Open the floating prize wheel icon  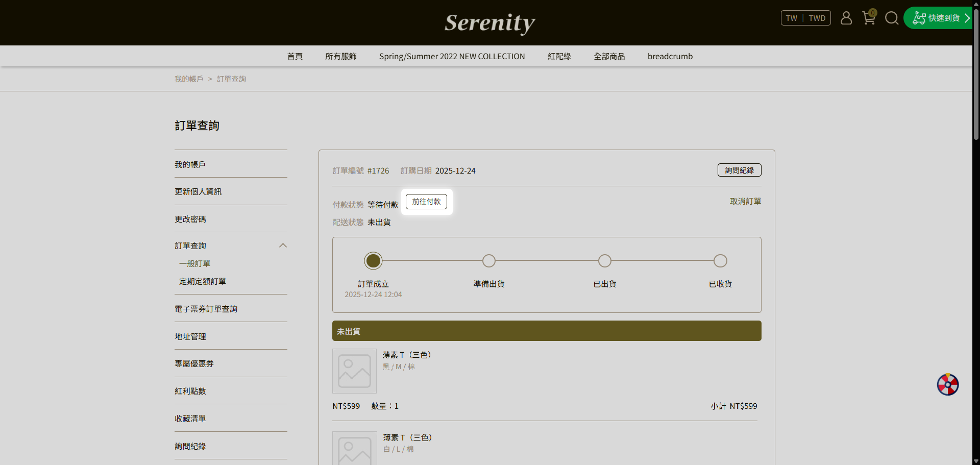coord(947,385)
